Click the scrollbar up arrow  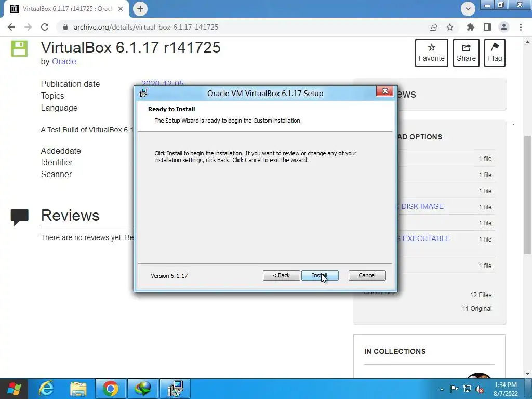click(x=527, y=42)
